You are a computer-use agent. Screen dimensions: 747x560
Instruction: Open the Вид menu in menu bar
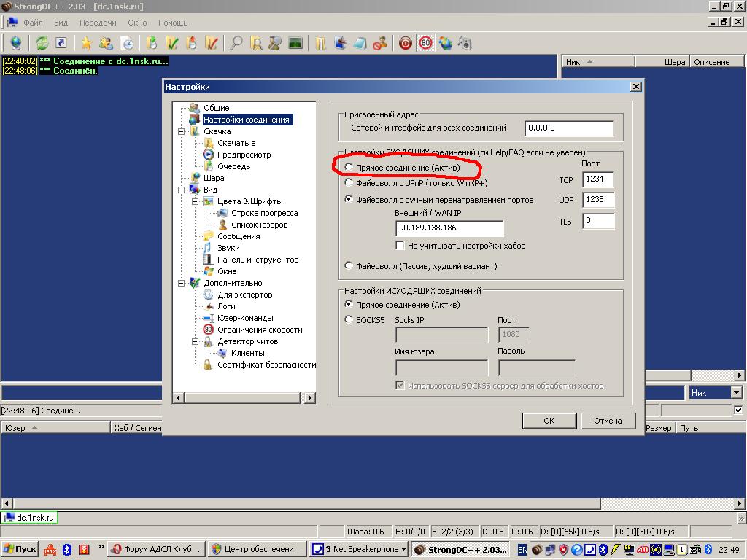[x=61, y=23]
